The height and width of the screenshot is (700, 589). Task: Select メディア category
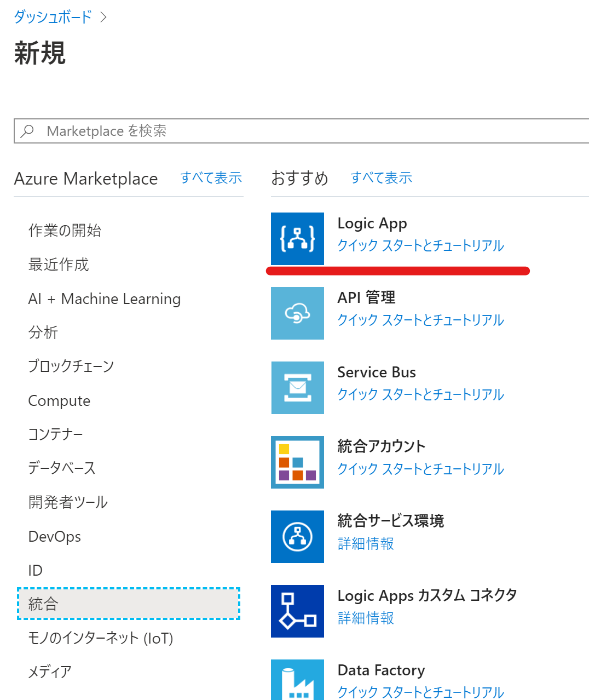coord(50,672)
